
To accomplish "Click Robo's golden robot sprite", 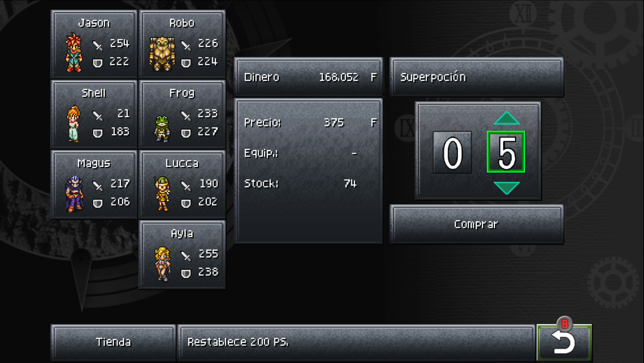I will point(162,54).
